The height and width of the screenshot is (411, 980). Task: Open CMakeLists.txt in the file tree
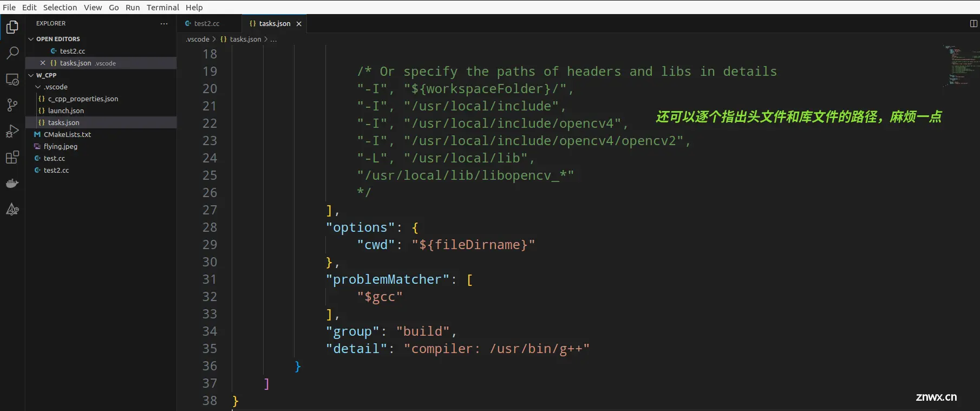(x=101, y=134)
